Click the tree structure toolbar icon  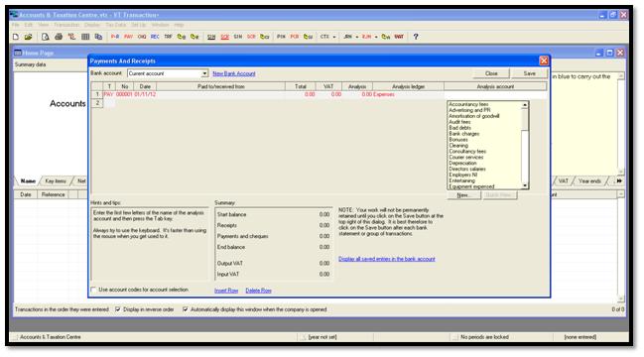(x=71, y=37)
